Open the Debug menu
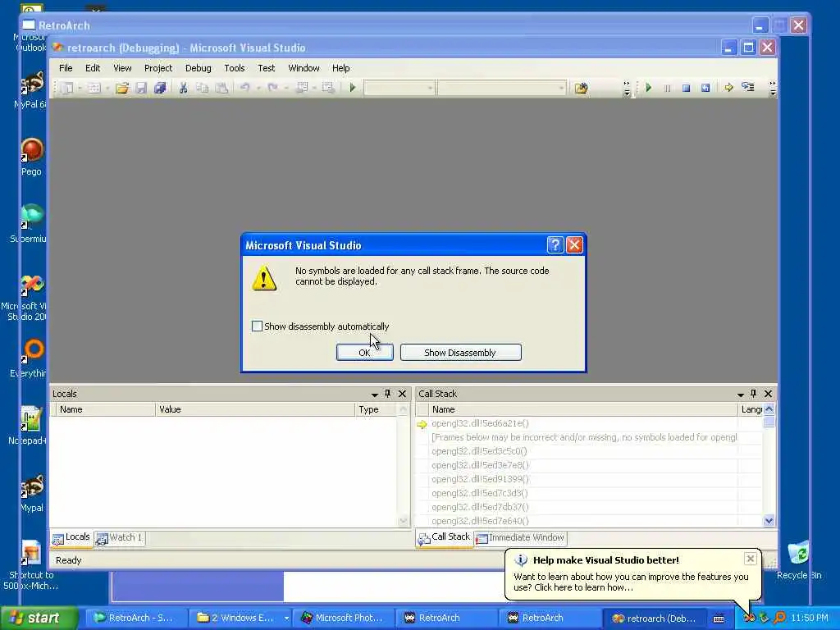The width and height of the screenshot is (840, 630). (199, 68)
